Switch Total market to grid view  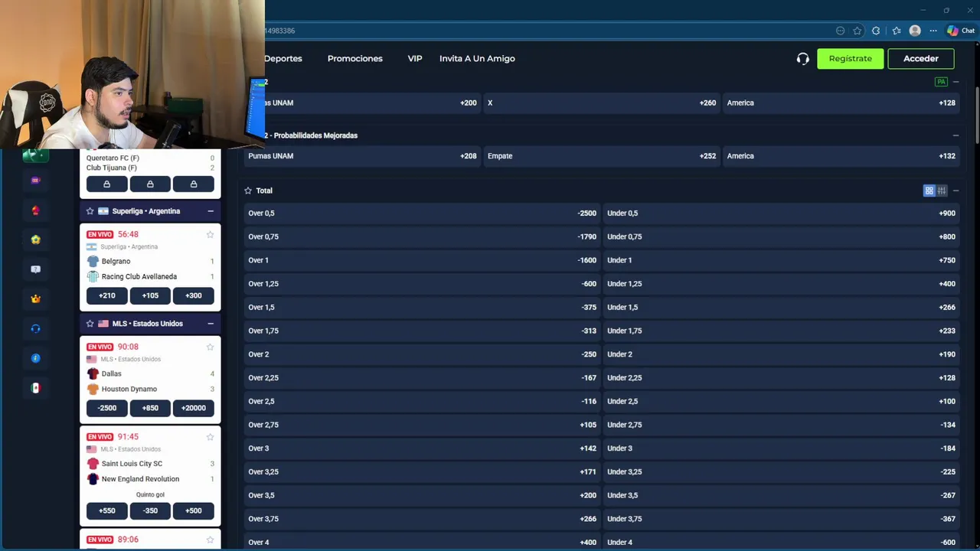point(929,191)
